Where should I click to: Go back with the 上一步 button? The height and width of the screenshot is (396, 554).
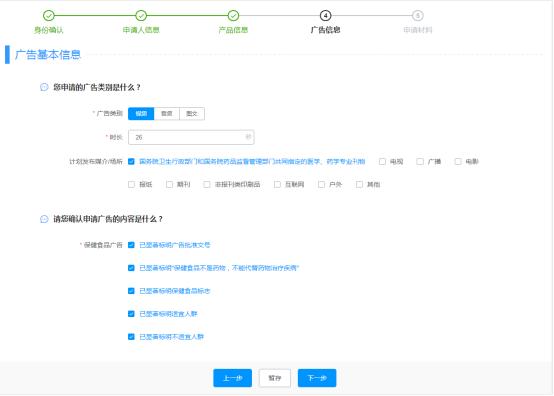[x=232, y=378]
